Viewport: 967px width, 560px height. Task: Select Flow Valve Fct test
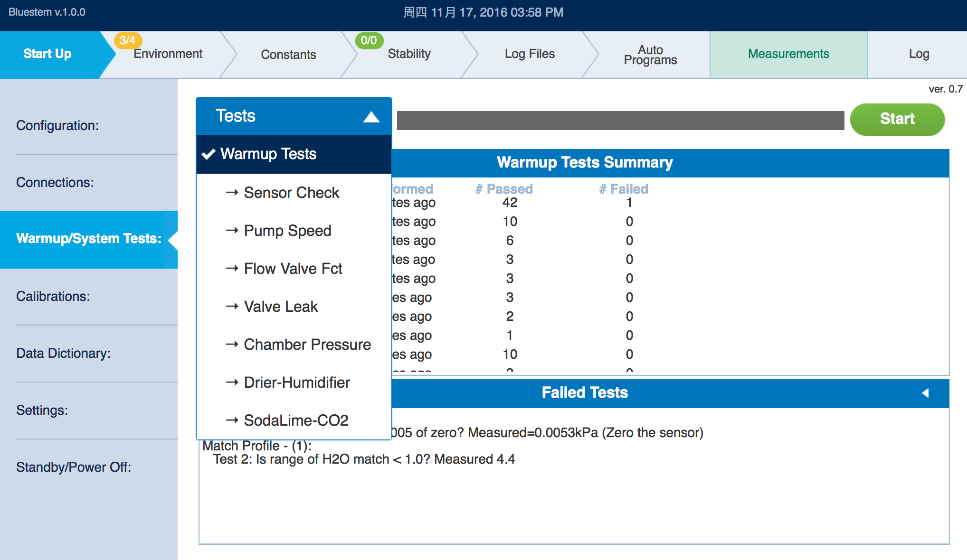pos(293,269)
